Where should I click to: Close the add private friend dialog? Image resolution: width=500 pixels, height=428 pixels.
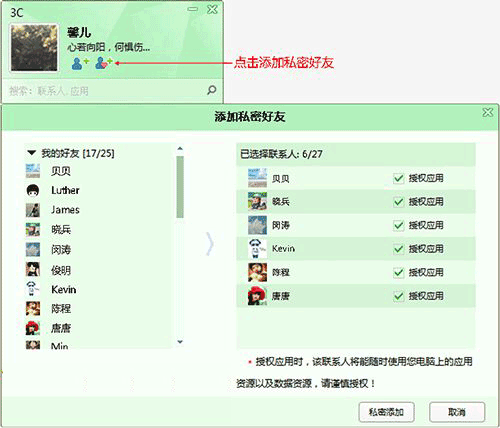tap(488, 113)
